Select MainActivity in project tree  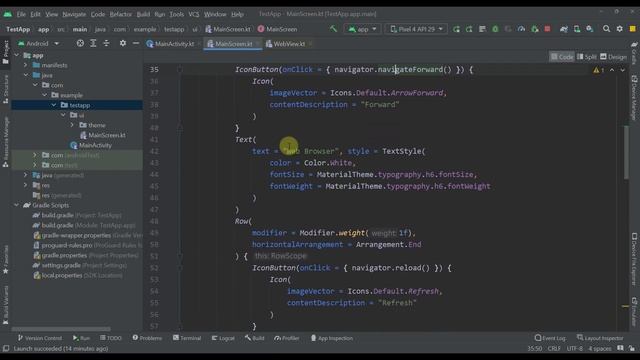pos(91,145)
